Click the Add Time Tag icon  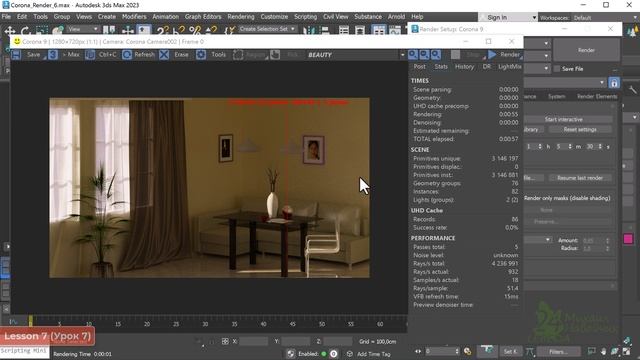350,354
